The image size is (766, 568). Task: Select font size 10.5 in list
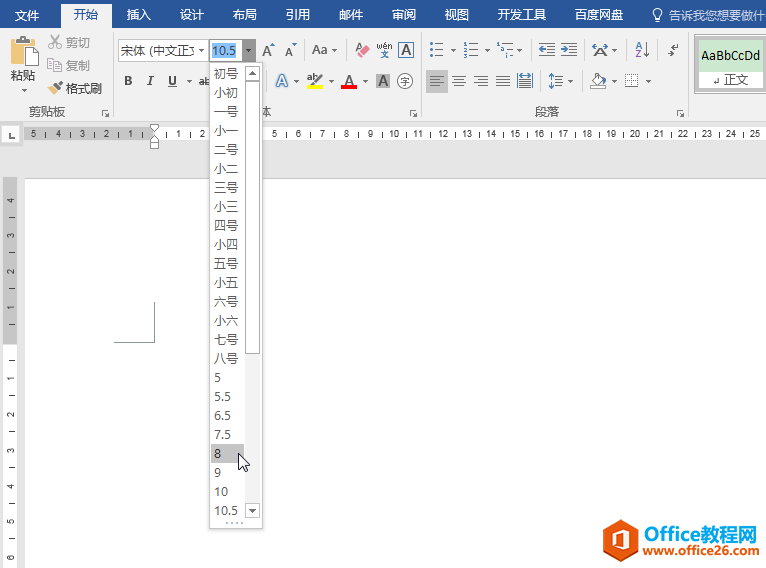(x=227, y=510)
